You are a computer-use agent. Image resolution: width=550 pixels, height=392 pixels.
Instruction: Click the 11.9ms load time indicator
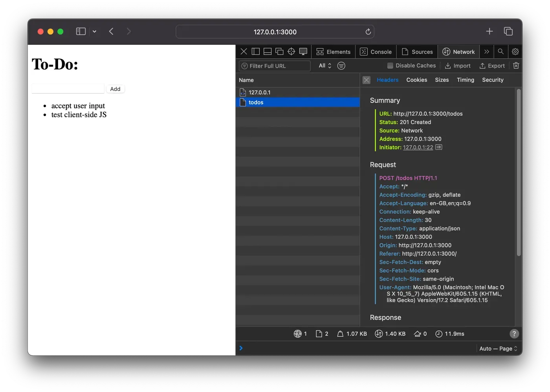[450, 334]
